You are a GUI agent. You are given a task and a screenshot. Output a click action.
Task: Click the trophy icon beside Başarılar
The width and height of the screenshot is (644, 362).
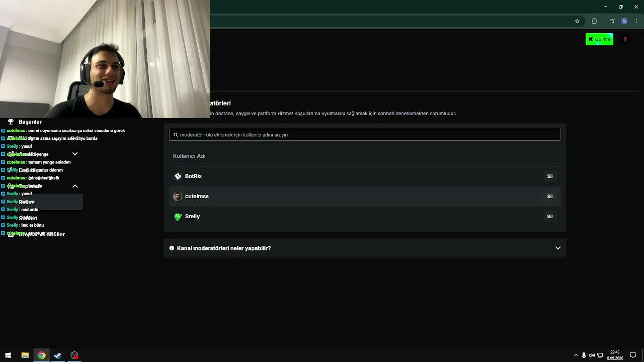click(x=11, y=122)
